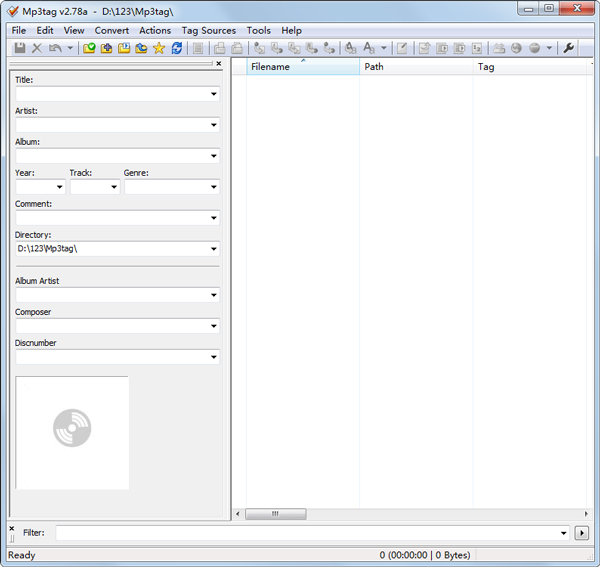The height and width of the screenshot is (567, 600).
Task: Expand the Track field dropdown
Action: [x=114, y=187]
